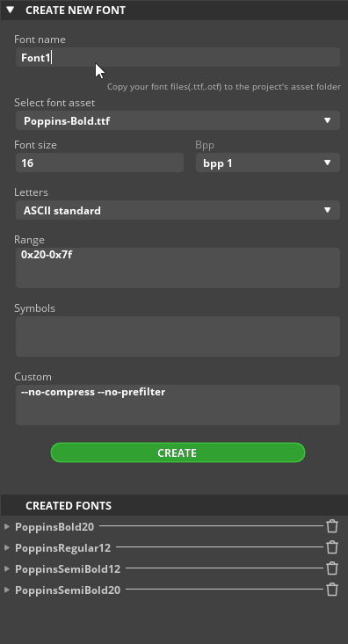Open the Letters ASCII standard dropdown
This screenshot has height=644, width=348.
pyautogui.click(x=178, y=210)
